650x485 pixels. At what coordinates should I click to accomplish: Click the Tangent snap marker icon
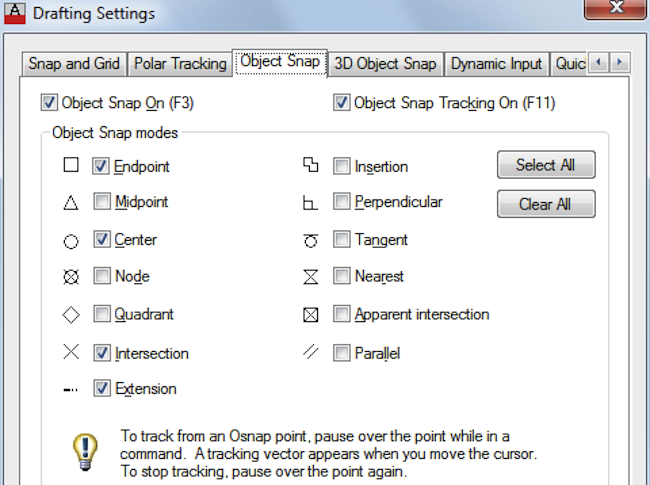pyautogui.click(x=310, y=241)
